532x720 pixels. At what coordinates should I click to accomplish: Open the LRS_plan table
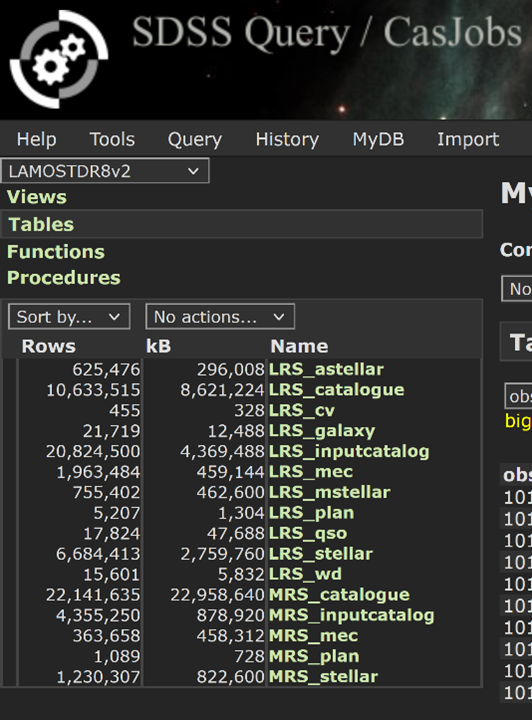tap(311, 513)
